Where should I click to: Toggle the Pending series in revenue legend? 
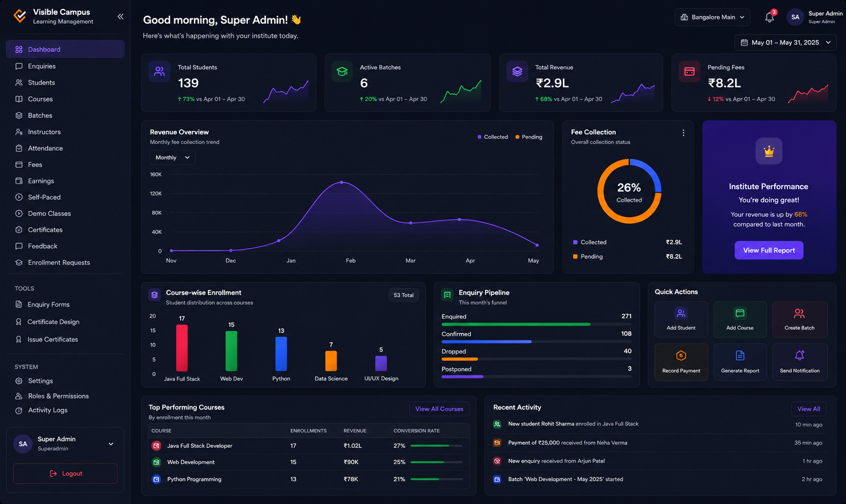pyautogui.click(x=529, y=137)
